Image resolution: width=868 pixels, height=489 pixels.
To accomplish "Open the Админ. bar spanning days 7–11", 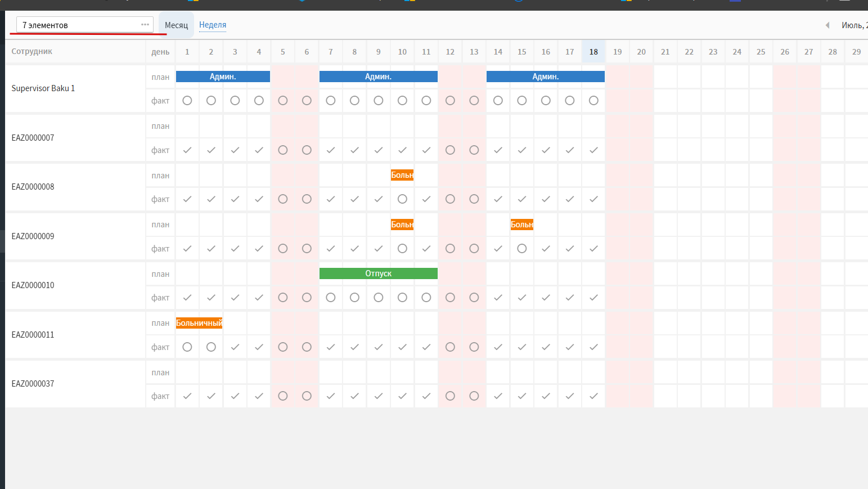I will coord(379,77).
